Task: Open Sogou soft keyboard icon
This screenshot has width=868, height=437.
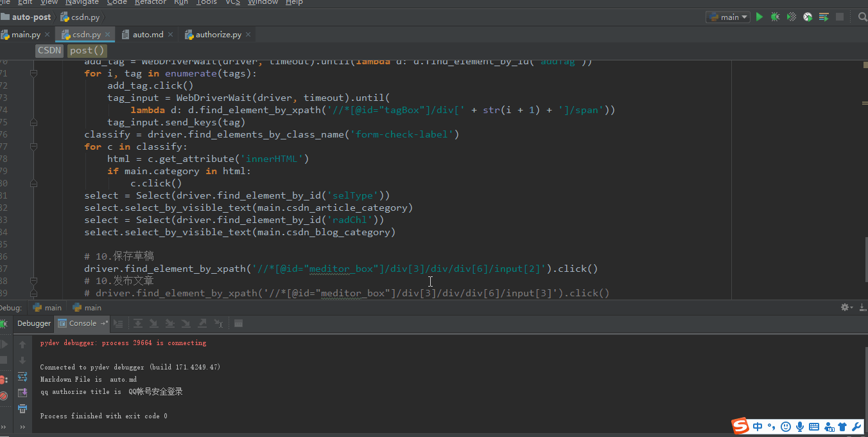Action: (x=814, y=427)
